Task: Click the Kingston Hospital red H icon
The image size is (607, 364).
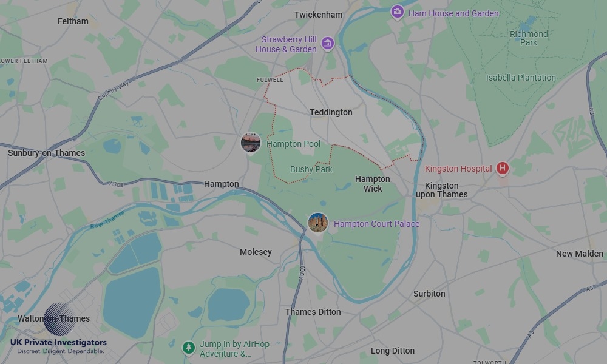Action: click(503, 168)
